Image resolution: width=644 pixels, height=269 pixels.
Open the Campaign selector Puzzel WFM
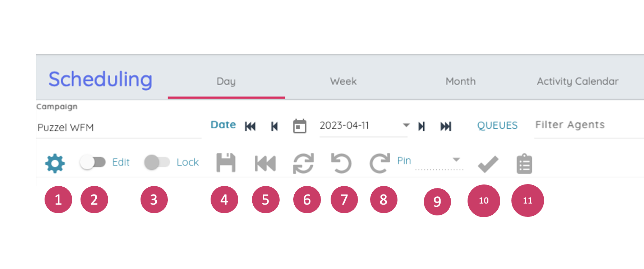coord(119,128)
